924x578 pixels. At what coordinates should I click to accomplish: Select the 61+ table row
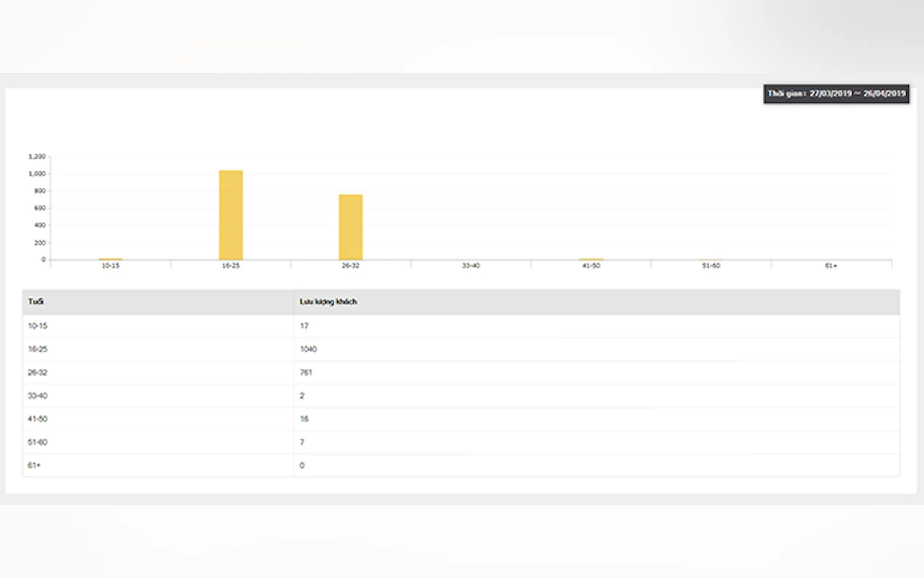[x=34, y=466]
